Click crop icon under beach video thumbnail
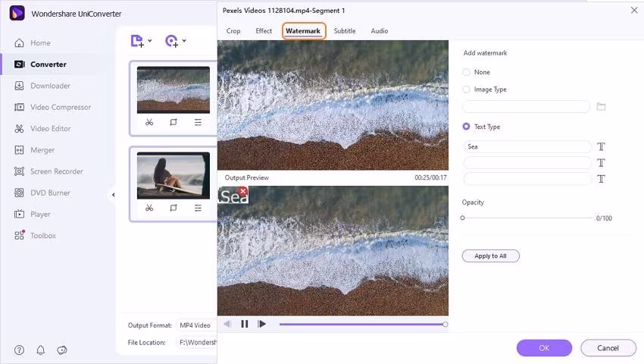This screenshot has width=644, height=364. [174, 122]
